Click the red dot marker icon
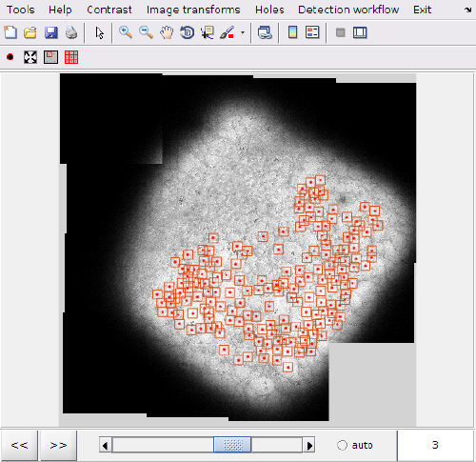 point(10,57)
